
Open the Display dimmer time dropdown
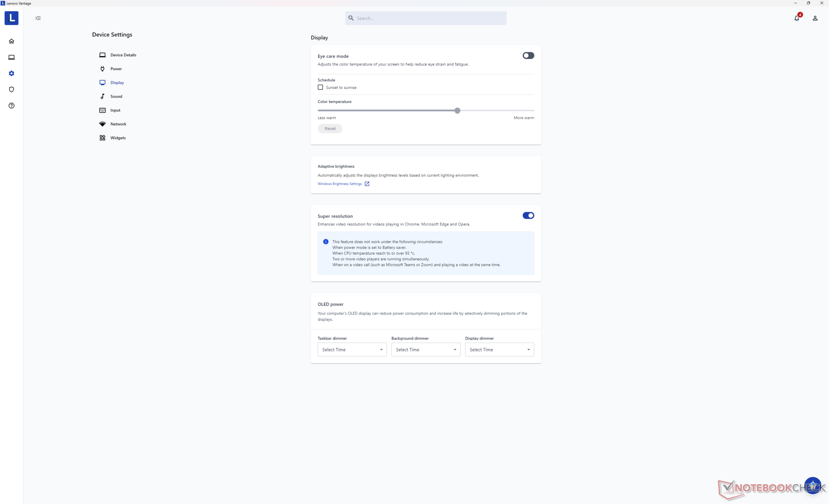(499, 350)
